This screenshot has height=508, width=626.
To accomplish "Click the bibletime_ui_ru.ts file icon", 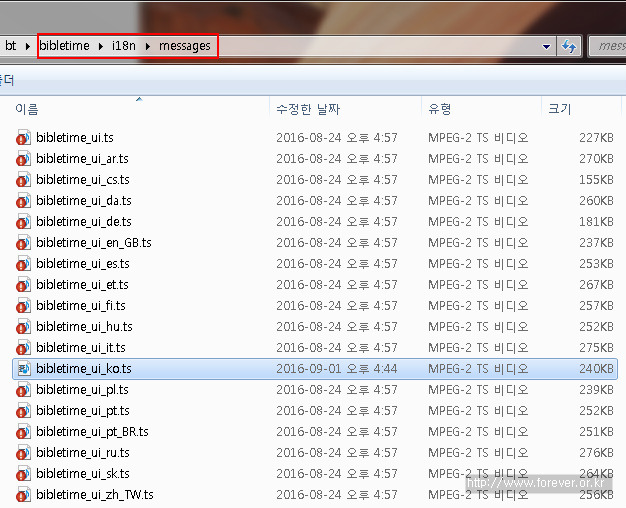I will pos(23,453).
